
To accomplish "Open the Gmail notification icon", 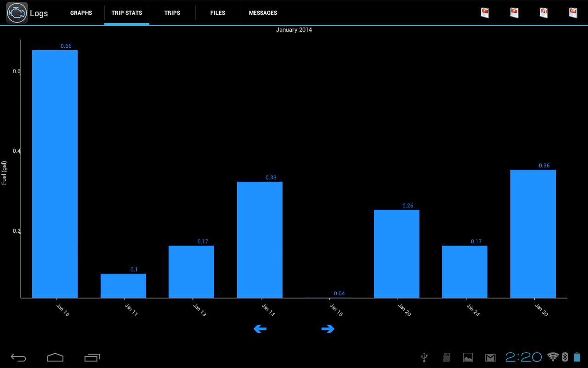I will point(490,357).
